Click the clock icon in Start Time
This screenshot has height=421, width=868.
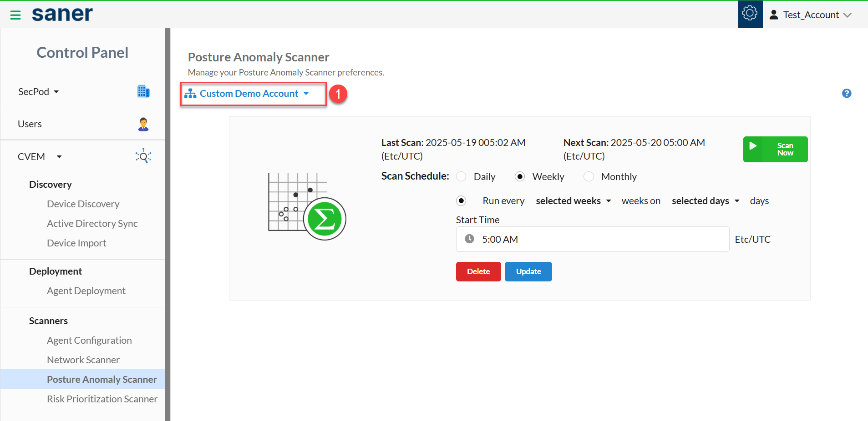pyautogui.click(x=469, y=239)
